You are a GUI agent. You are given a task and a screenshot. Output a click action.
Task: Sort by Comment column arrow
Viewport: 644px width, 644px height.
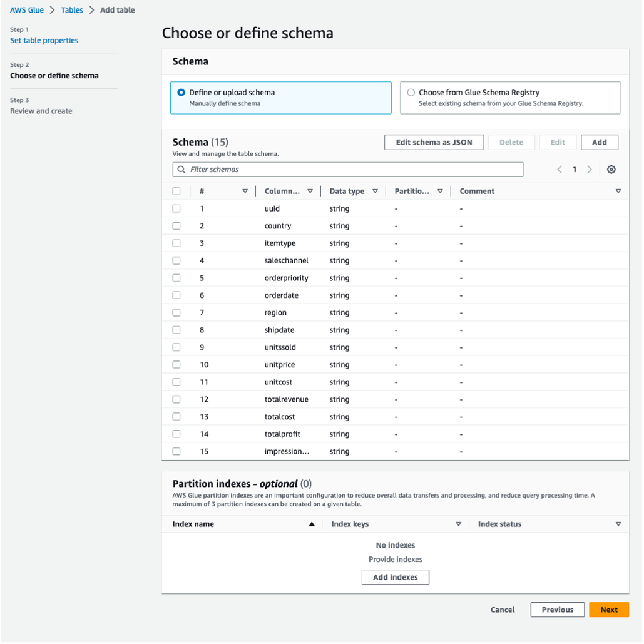(618, 192)
